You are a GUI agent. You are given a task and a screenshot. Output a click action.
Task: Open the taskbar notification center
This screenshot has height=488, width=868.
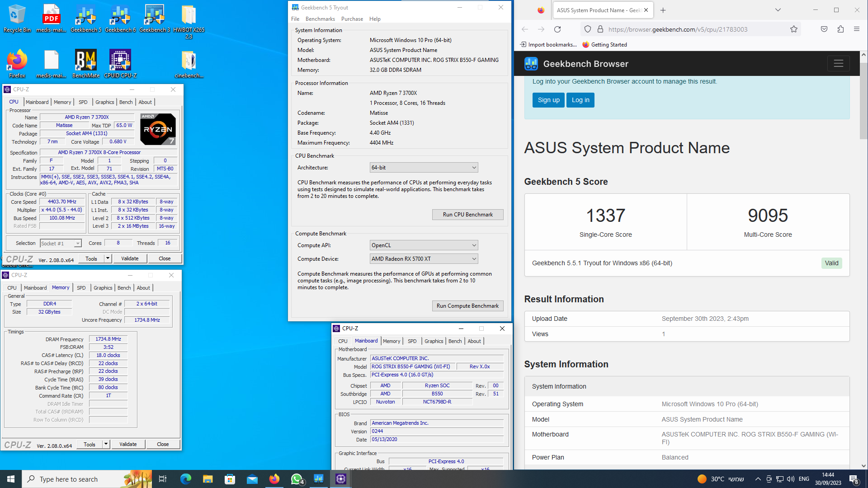[854, 479]
